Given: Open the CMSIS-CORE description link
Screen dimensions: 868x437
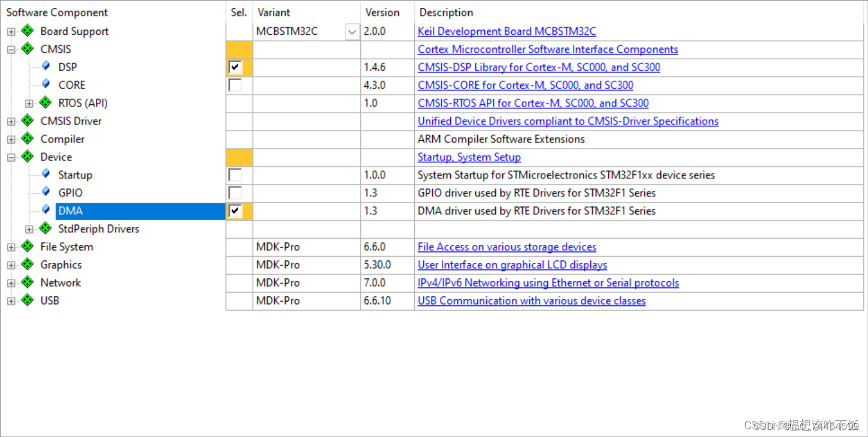Looking at the screenshot, I should tap(526, 85).
